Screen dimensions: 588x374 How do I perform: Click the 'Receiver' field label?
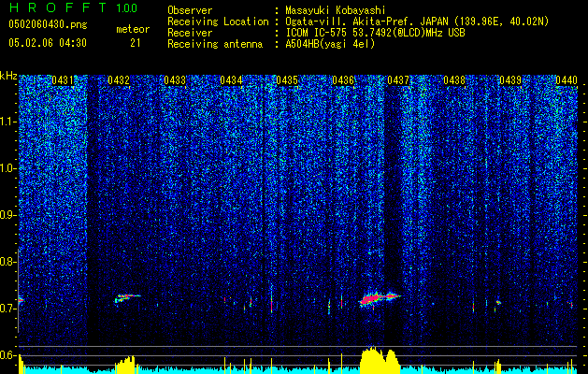[190, 33]
